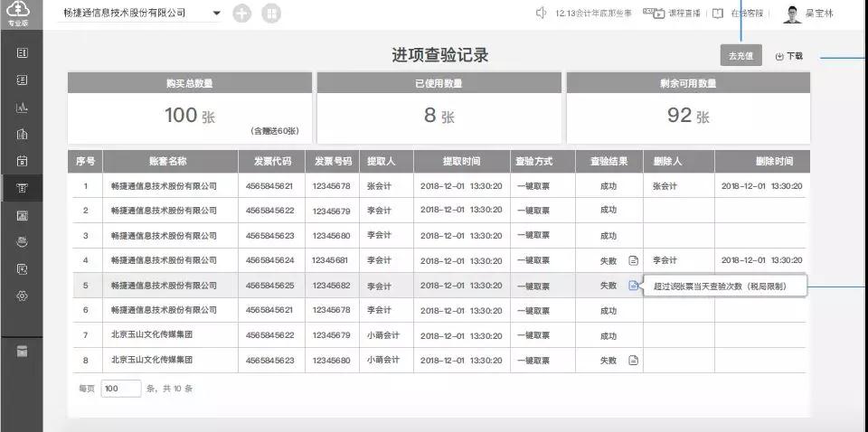This screenshot has width=868, height=432.
Task: Expand the company selector dropdown arrow
Action: tap(216, 14)
